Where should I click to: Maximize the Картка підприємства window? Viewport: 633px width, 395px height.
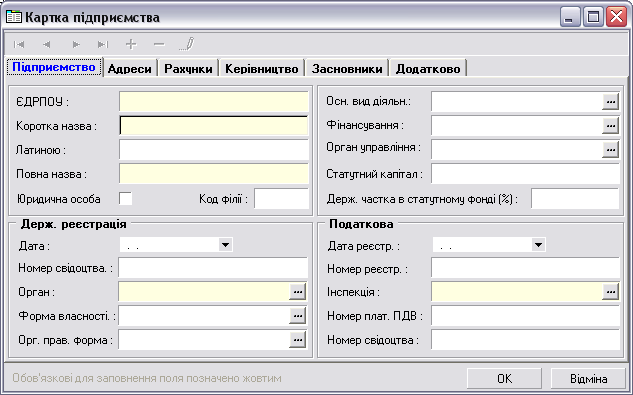(593, 17)
